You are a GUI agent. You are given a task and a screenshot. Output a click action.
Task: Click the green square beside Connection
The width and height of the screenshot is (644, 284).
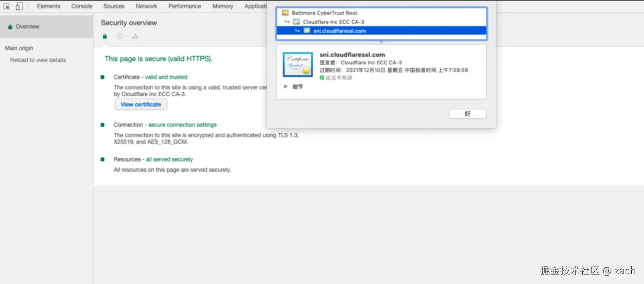(x=103, y=125)
